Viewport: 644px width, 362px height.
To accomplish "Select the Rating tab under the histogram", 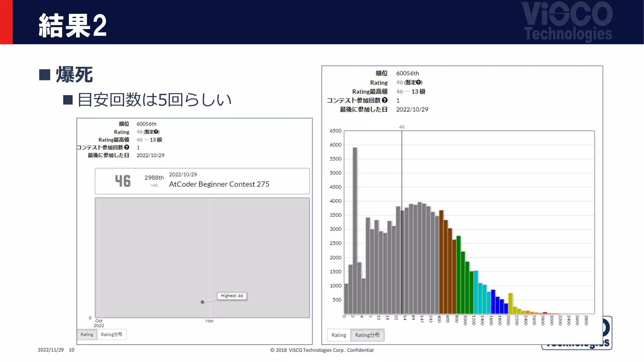I will (339, 335).
